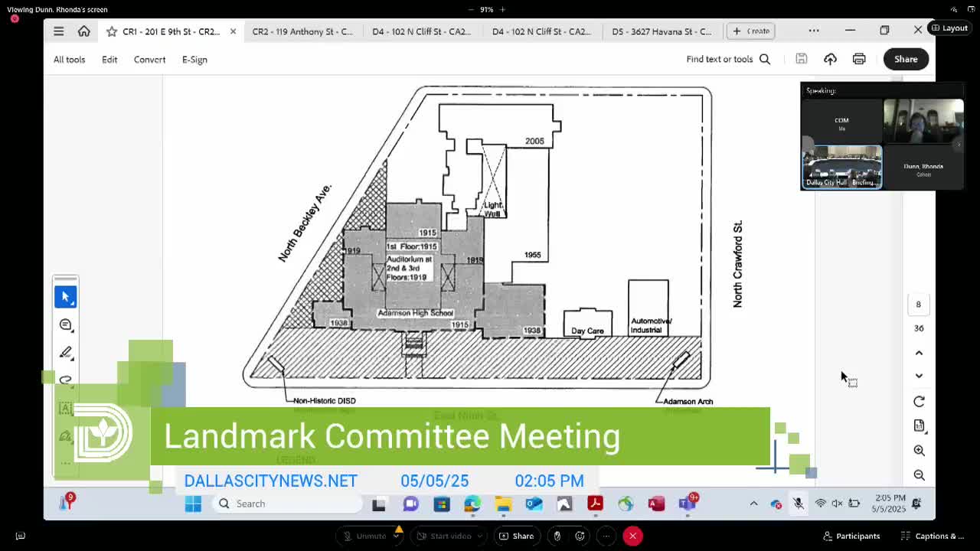The height and width of the screenshot is (551, 980).
Task: Unmute microphone in meeting controls
Action: 364,536
